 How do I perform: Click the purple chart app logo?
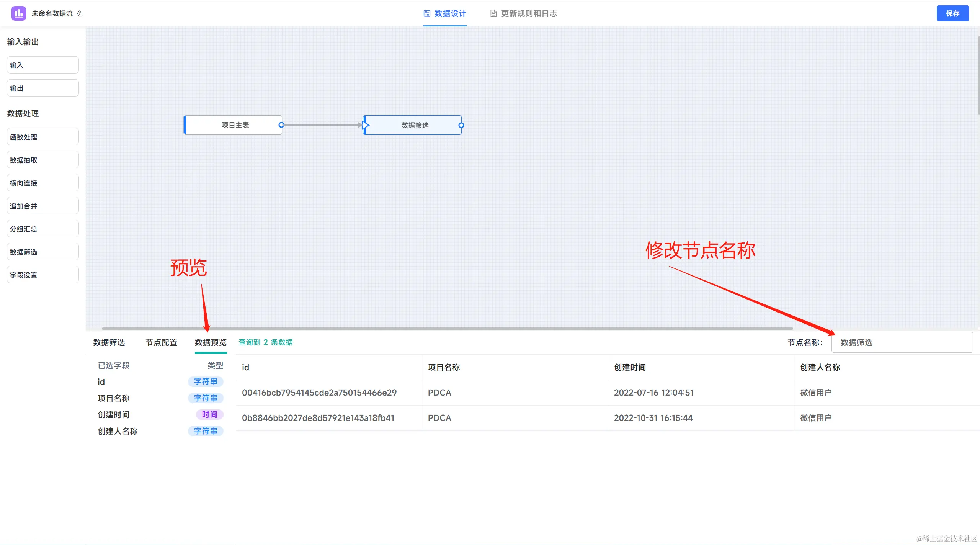tap(18, 13)
